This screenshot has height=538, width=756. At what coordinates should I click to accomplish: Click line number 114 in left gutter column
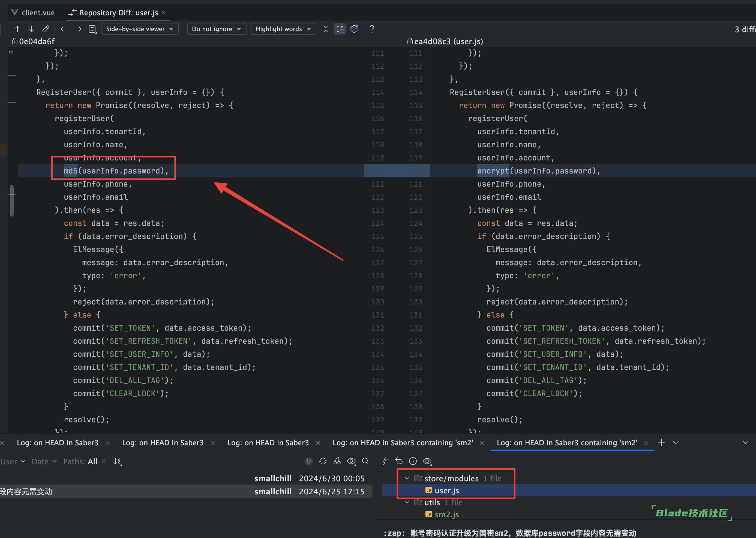pos(377,92)
